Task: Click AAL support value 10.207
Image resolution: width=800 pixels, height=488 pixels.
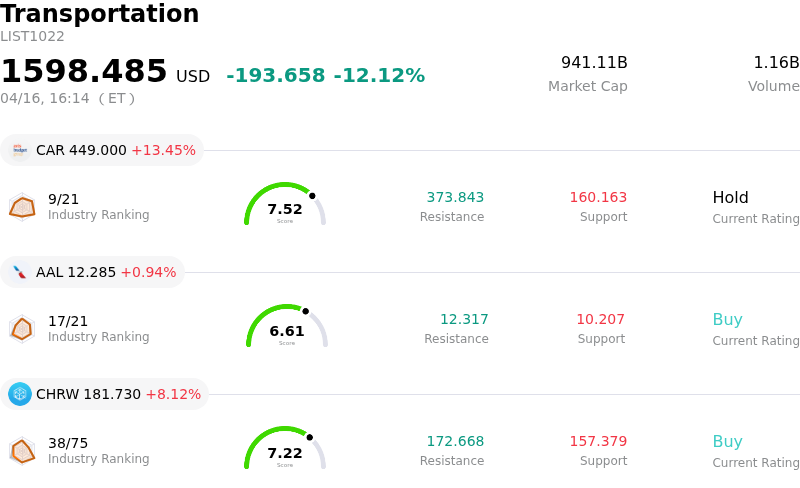Action: 600,320
